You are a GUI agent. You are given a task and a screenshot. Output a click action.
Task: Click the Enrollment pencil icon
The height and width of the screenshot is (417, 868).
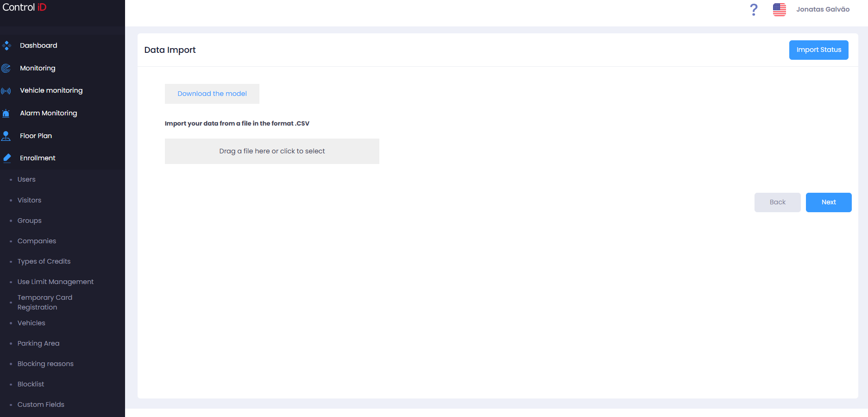pyautogui.click(x=7, y=158)
